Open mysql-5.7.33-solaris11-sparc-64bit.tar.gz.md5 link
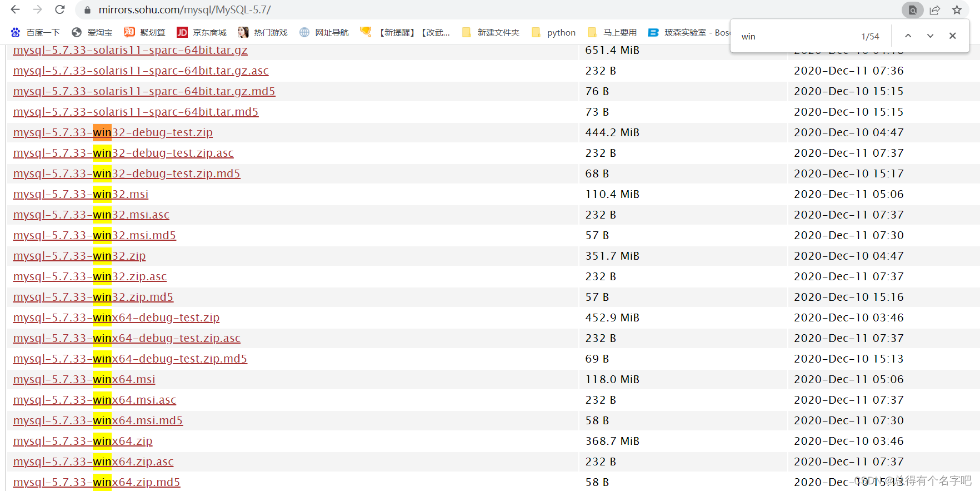This screenshot has width=980, height=491. pyautogui.click(x=144, y=91)
